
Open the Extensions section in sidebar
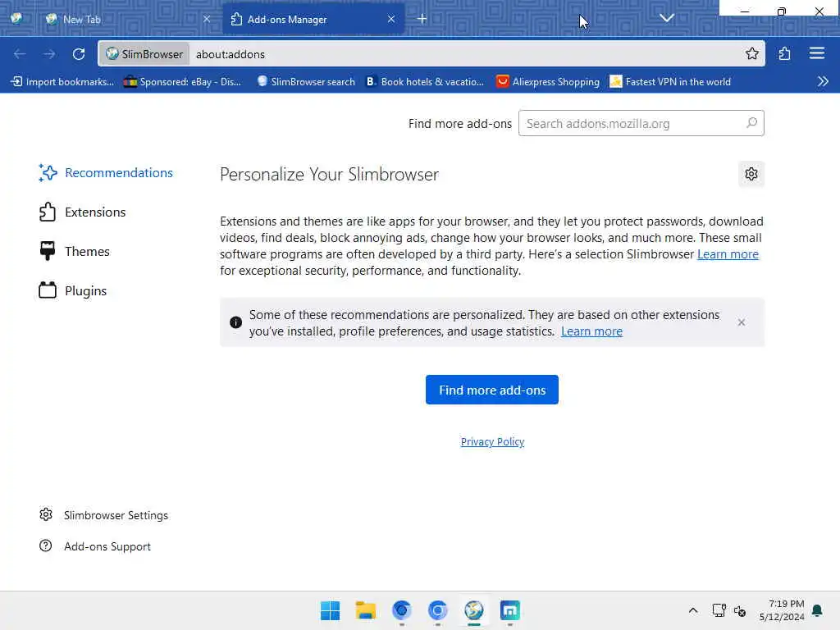pyautogui.click(x=82, y=212)
